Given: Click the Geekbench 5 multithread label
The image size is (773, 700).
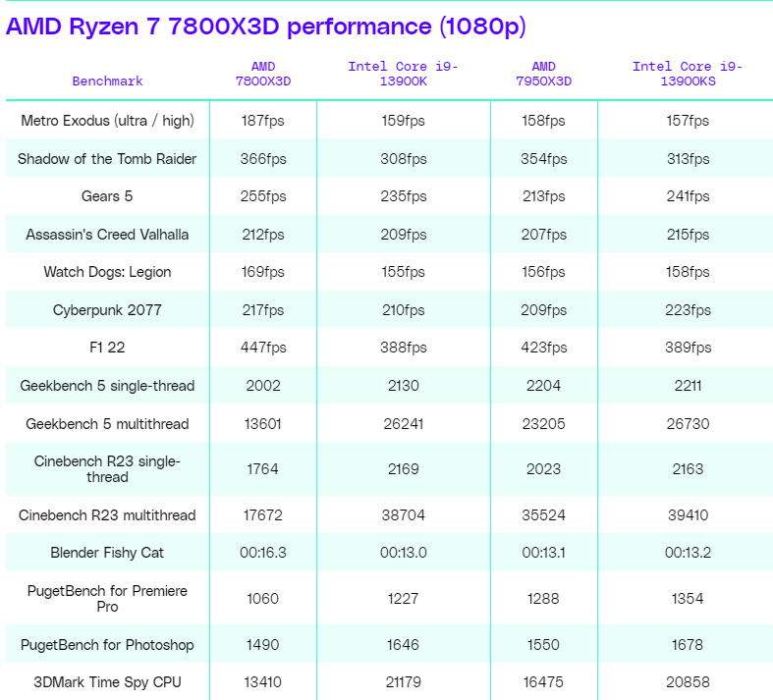Looking at the screenshot, I should click(107, 424).
